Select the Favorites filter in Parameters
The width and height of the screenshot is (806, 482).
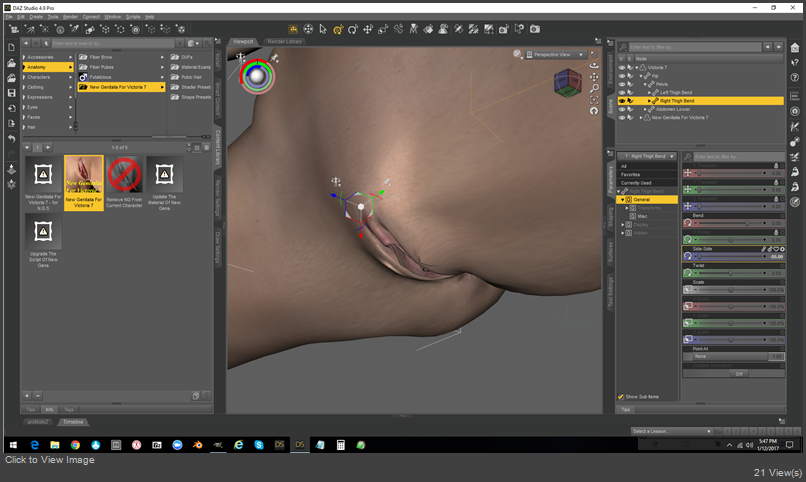click(647, 175)
